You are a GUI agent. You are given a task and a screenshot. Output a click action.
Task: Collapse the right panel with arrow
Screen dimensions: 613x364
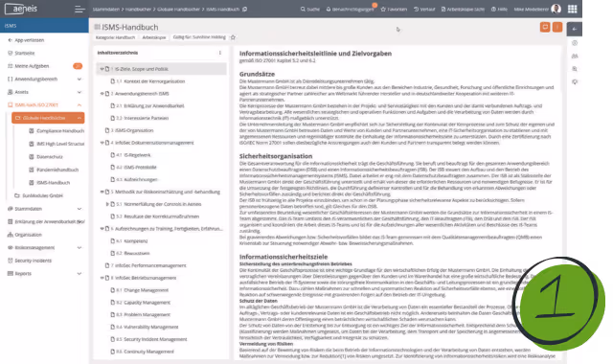575,29
